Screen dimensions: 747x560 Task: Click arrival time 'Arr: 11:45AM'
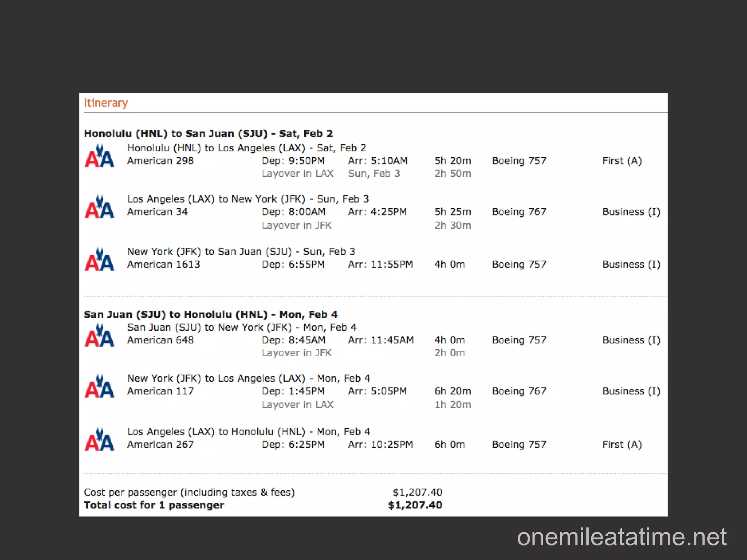click(x=381, y=340)
